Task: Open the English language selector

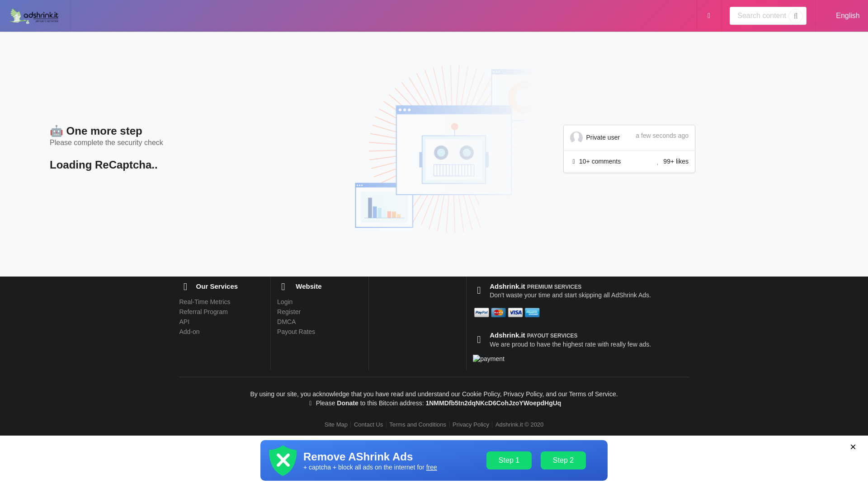Action: tap(847, 16)
